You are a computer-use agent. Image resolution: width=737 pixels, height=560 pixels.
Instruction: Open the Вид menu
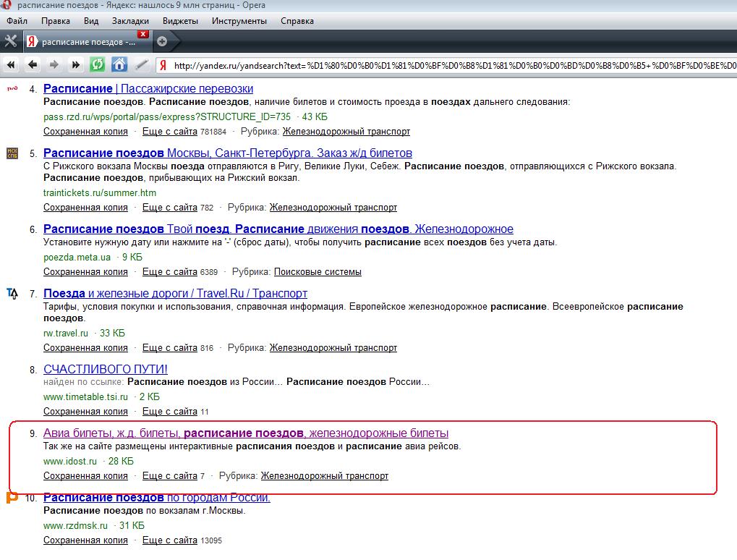coord(91,21)
